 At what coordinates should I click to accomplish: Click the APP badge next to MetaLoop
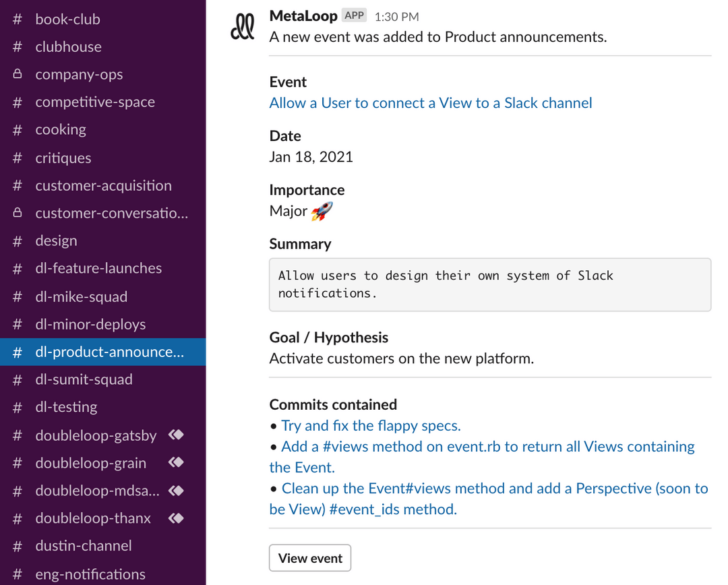pos(353,15)
